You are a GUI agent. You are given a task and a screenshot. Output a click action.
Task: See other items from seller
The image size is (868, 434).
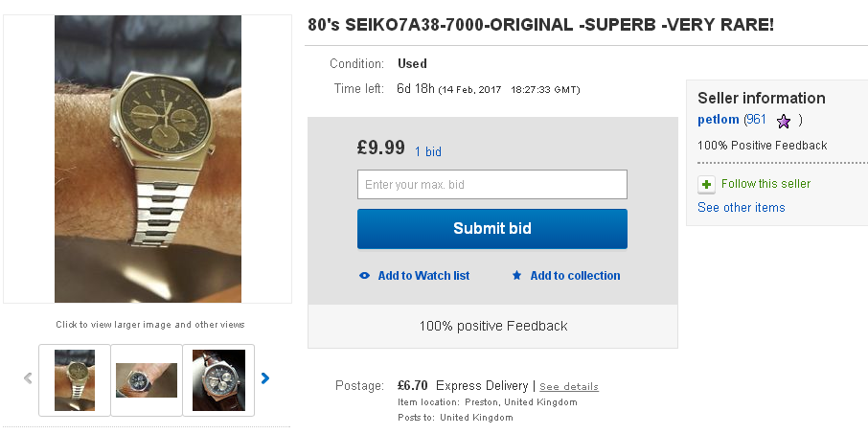coord(741,208)
